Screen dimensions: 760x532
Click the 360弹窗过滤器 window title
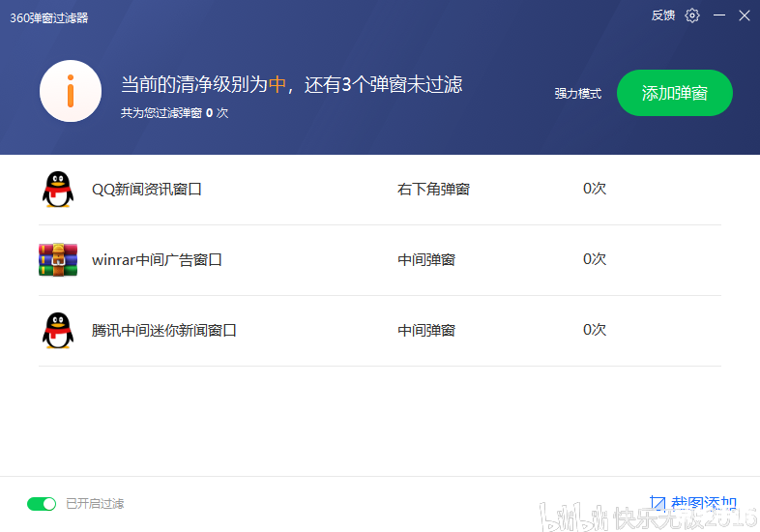(49, 18)
